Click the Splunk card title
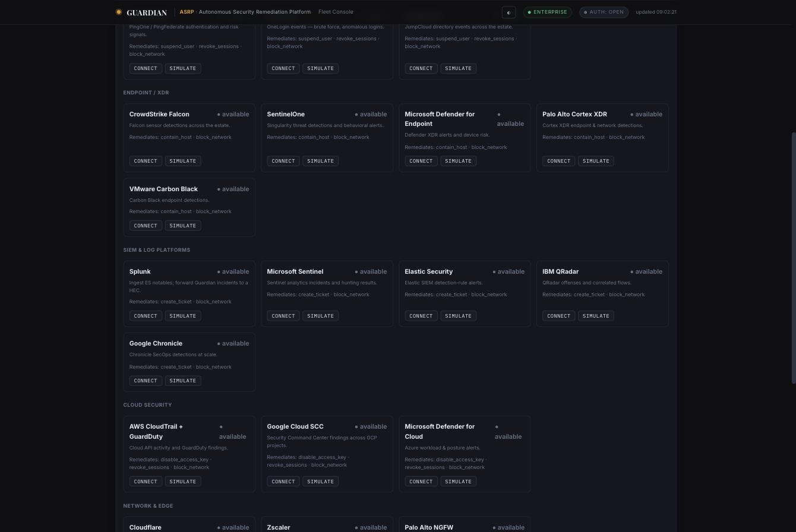796x532 pixels. tap(140, 271)
